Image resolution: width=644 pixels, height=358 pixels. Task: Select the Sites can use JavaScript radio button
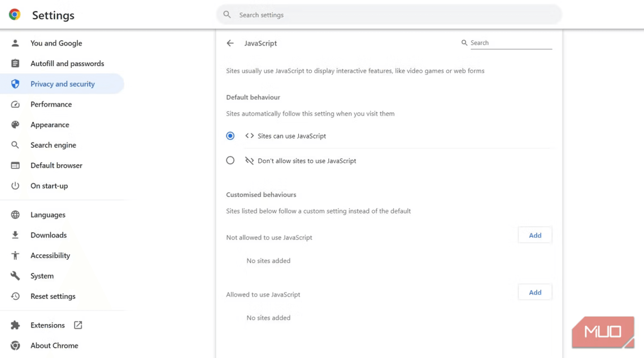(x=230, y=136)
